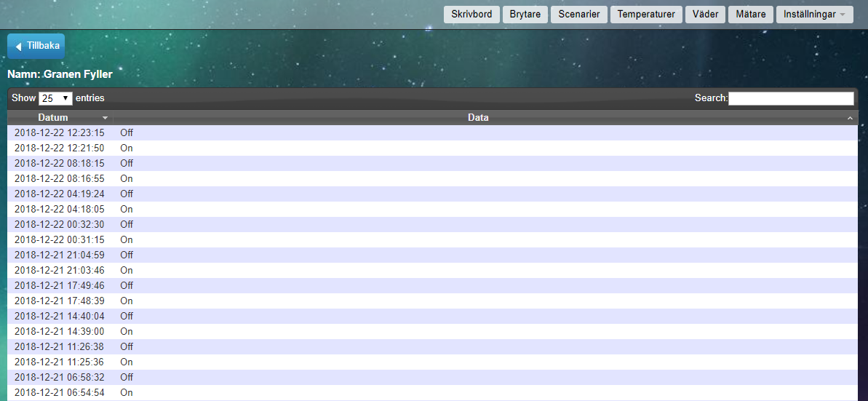Open the Skrivbord tab
This screenshot has height=401, width=868.
tap(471, 15)
